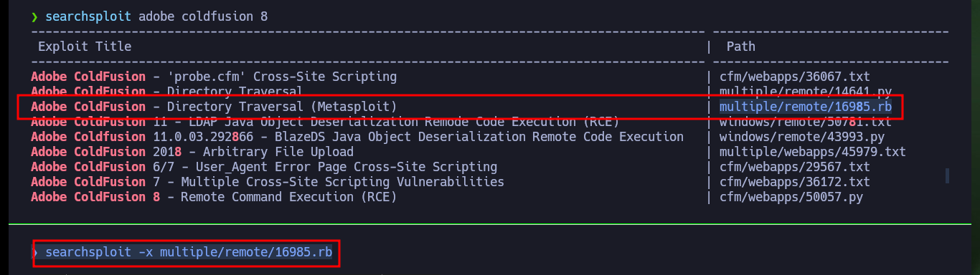Click the terminal scrollbar thumb on right edge
Image resolution: width=980 pixels, height=275 pixels.
(947, 175)
